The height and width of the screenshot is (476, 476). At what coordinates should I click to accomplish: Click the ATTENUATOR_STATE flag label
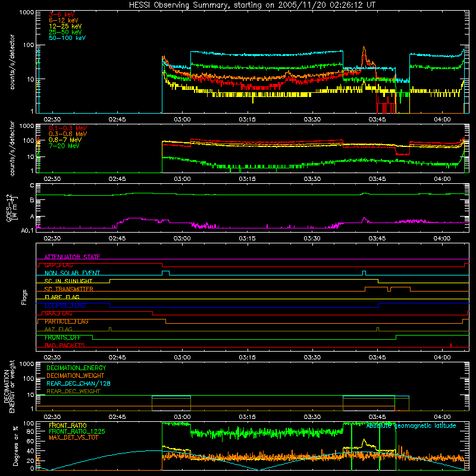(x=72, y=257)
